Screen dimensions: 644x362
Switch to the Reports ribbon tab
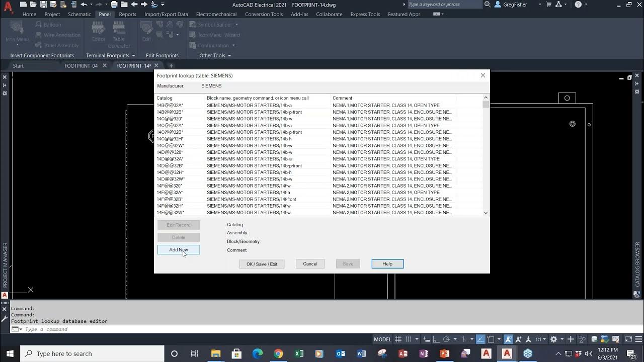127,14
